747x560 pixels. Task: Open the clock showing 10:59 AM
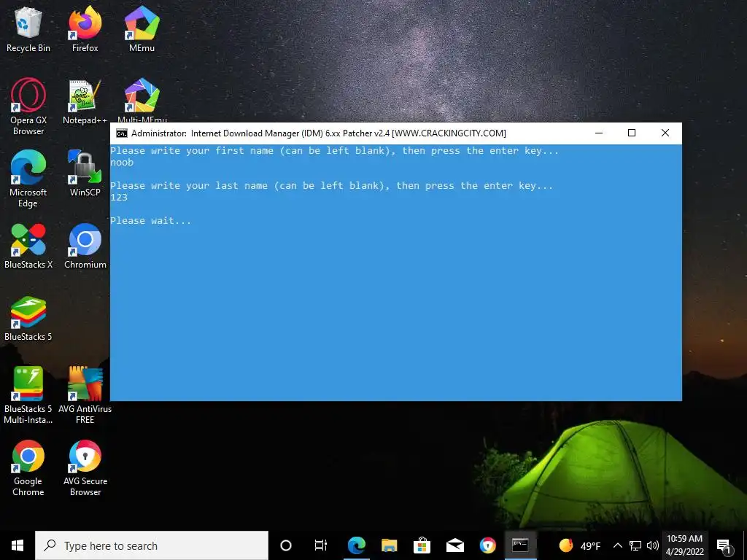684,545
